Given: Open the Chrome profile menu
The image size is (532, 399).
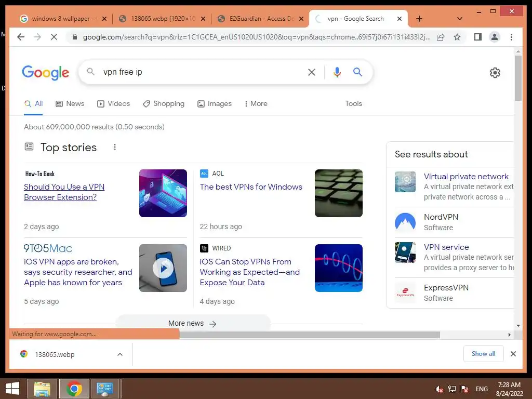Looking at the screenshot, I should coord(495,37).
